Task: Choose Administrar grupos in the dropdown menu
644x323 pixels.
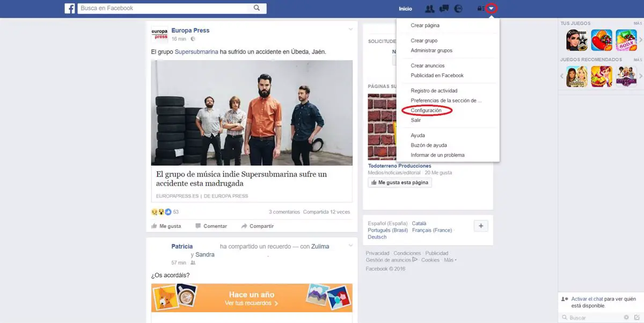Action: [431, 50]
